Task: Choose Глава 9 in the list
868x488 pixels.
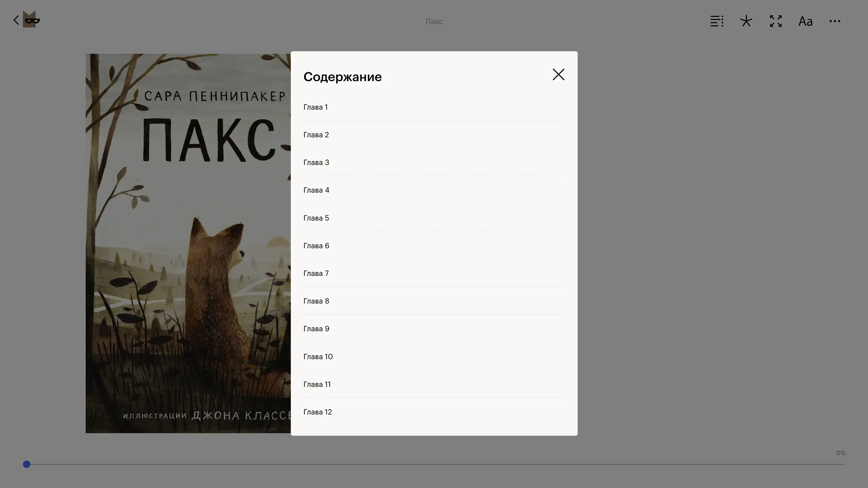Action: point(316,329)
